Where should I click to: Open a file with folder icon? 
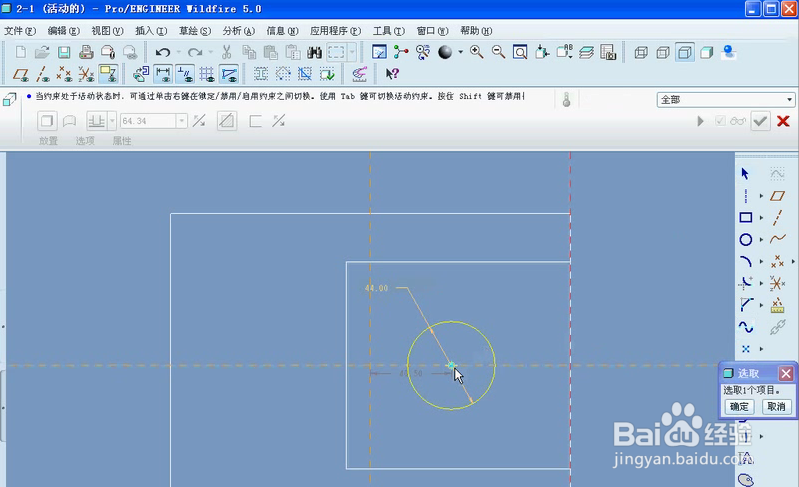42,52
